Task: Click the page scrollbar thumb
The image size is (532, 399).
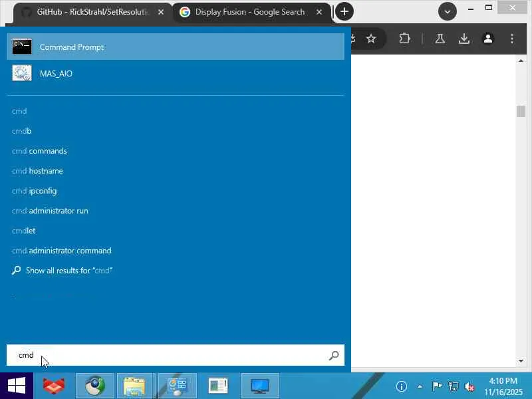Action: tap(521, 111)
